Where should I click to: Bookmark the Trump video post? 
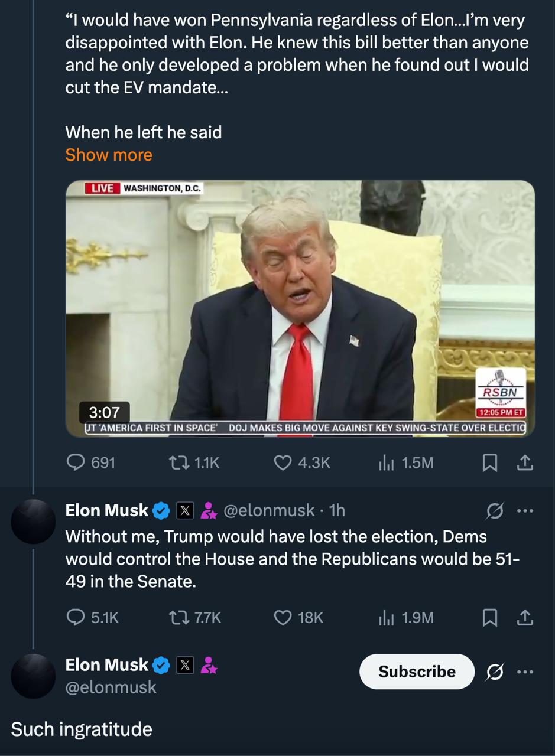pos(489,463)
